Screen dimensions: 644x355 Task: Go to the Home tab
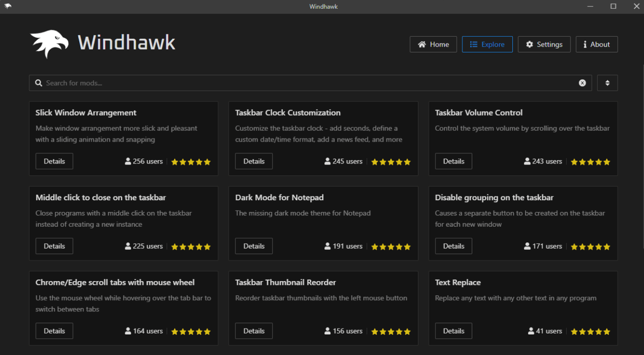pyautogui.click(x=433, y=45)
